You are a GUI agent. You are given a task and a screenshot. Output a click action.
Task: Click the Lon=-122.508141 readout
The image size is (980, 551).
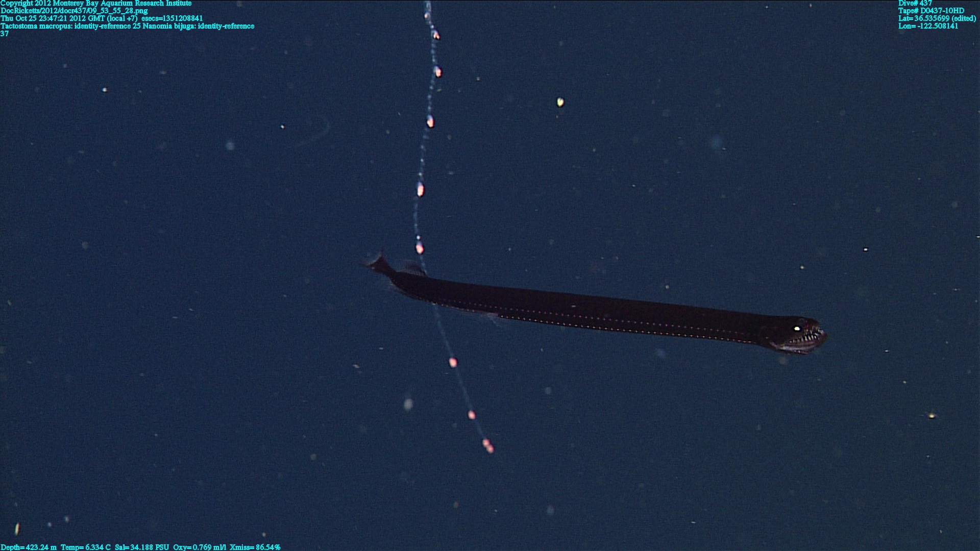928,26
